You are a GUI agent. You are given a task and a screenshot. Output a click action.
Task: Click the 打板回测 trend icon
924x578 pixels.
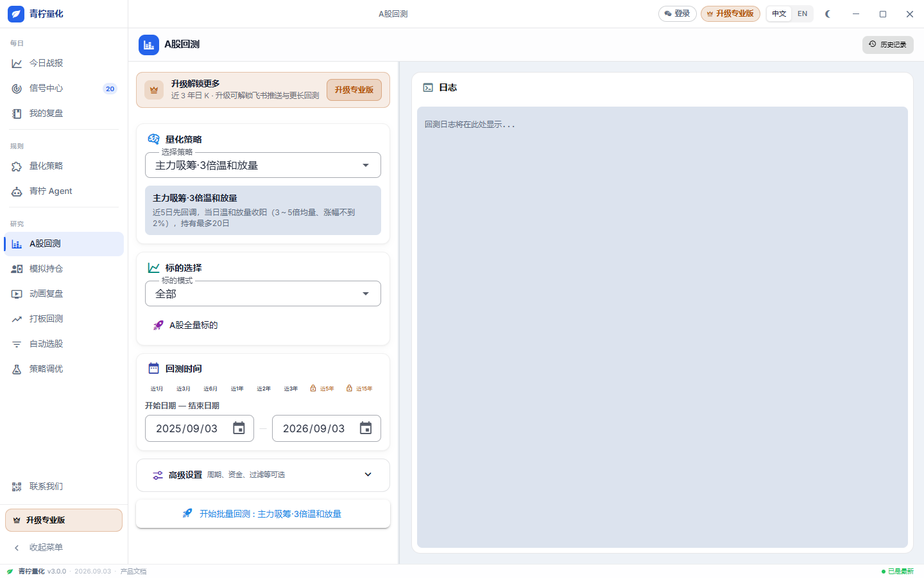click(x=17, y=319)
